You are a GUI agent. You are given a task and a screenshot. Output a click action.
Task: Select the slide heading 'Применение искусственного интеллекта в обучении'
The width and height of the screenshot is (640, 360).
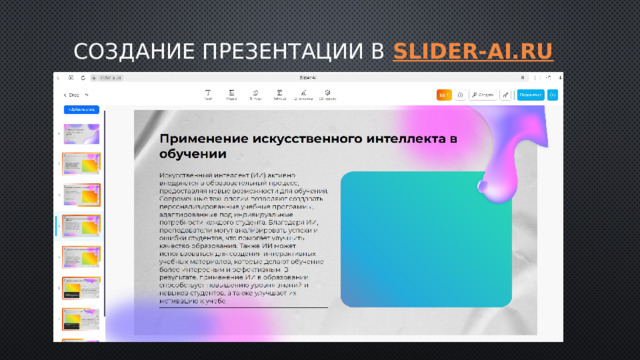(x=308, y=146)
